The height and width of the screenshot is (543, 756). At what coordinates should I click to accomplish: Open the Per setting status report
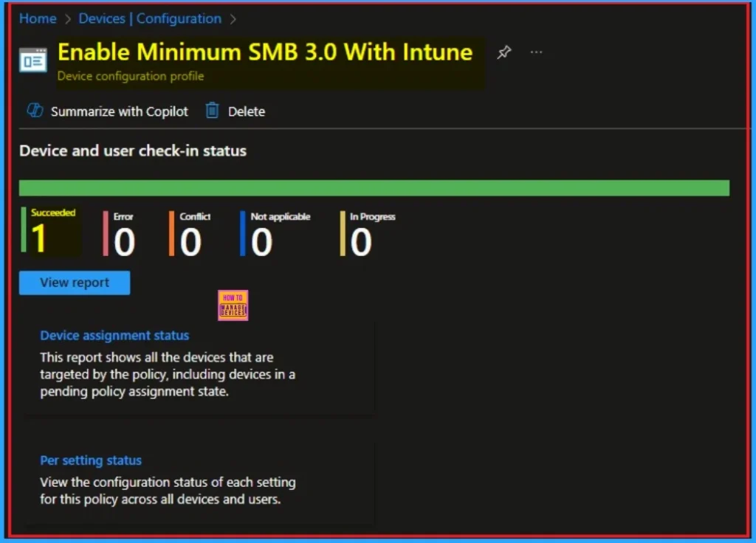tap(91, 460)
